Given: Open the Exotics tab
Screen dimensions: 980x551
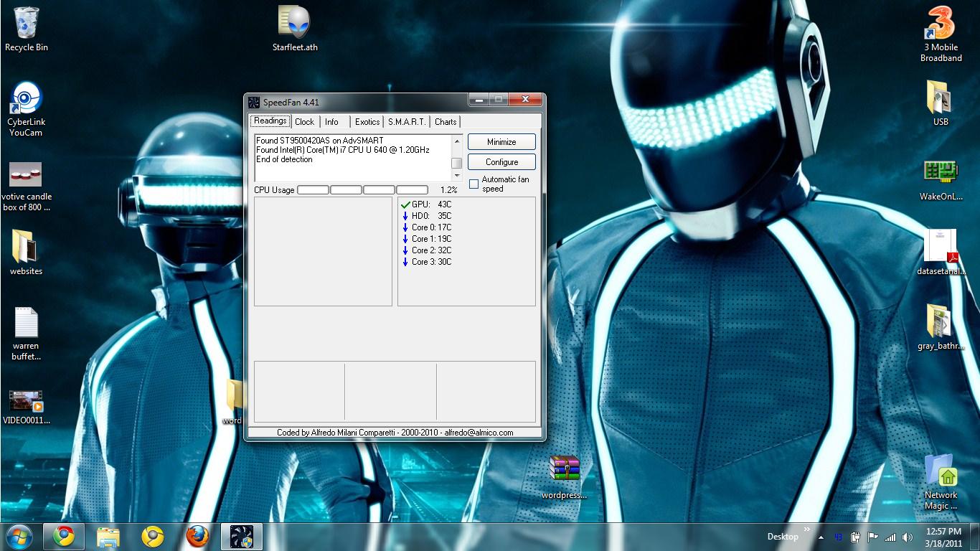Looking at the screenshot, I should click(x=367, y=122).
